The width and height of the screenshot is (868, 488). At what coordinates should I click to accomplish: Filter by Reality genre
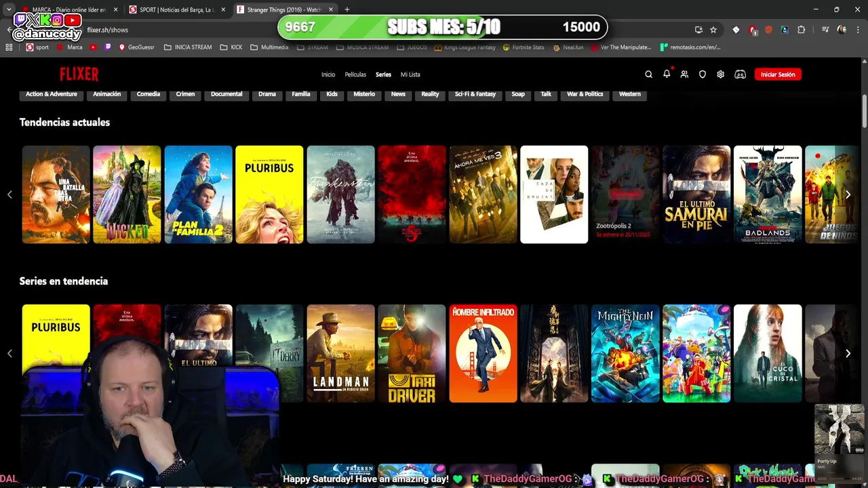pyautogui.click(x=431, y=94)
